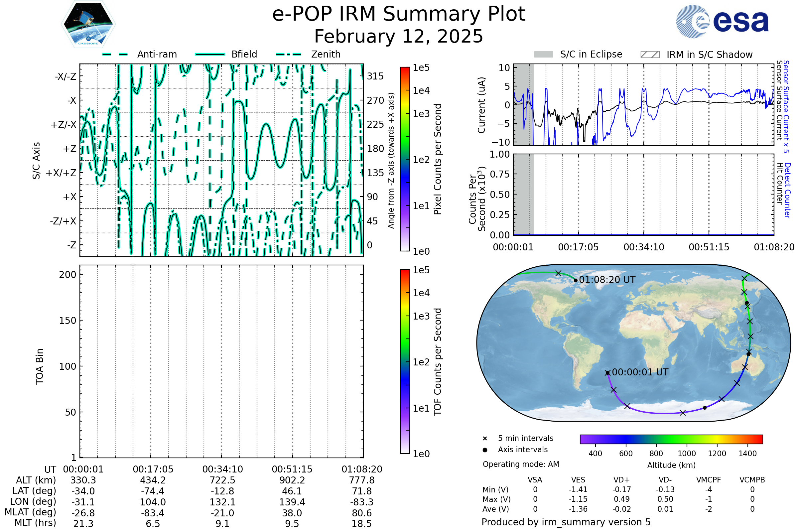Click the TOF Counts per Second colorbar
Image resolution: width=798 pixels, height=532 pixels.
405,362
